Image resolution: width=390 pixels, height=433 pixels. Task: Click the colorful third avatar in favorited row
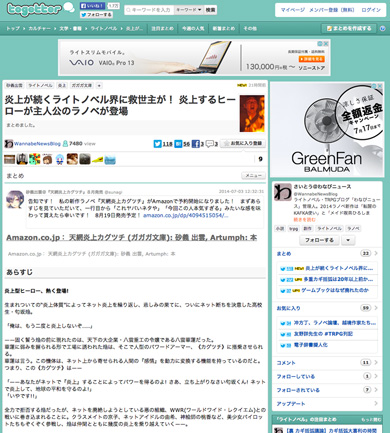click(34, 159)
